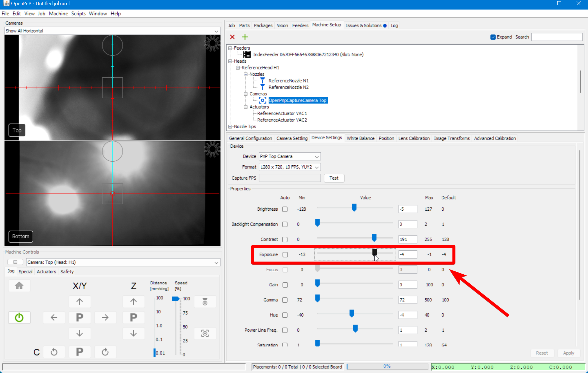Open the Format dropdown
Screen dimensions: 588x373
[x=290, y=167]
